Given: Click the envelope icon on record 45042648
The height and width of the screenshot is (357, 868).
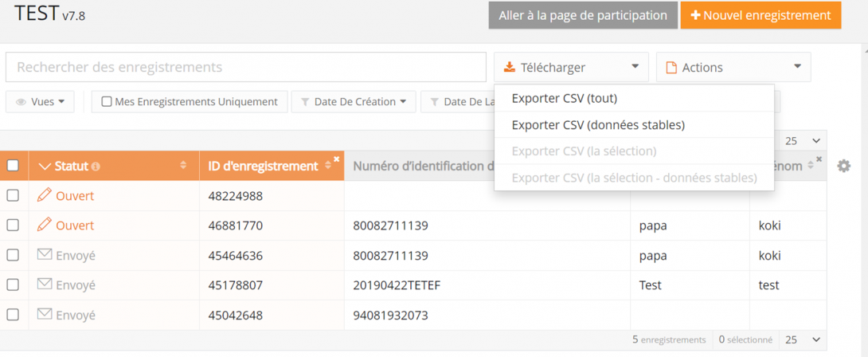Looking at the screenshot, I should [x=45, y=315].
